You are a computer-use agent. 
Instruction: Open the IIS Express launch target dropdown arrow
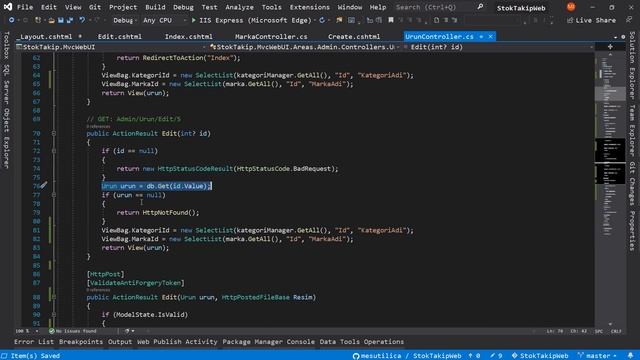[x=316, y=20]
